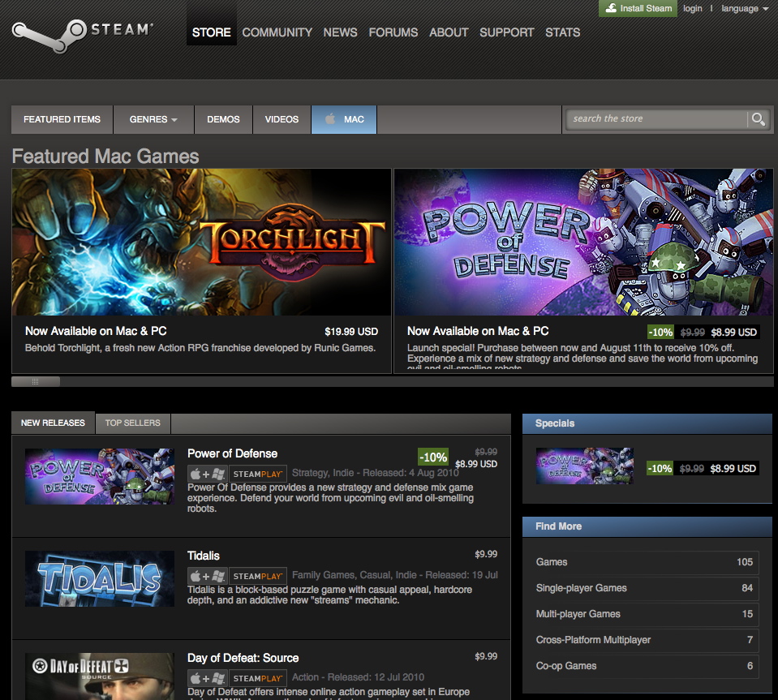Open the Day of Defeat: Source title link
The height and width of the screenshot is (700, 778).
click(x=243, y=658)
